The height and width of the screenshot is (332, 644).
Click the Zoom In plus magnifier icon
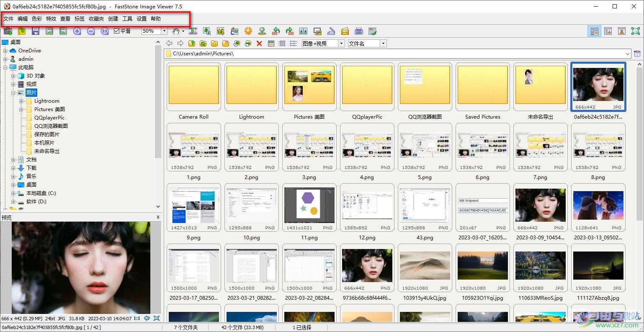77,31
